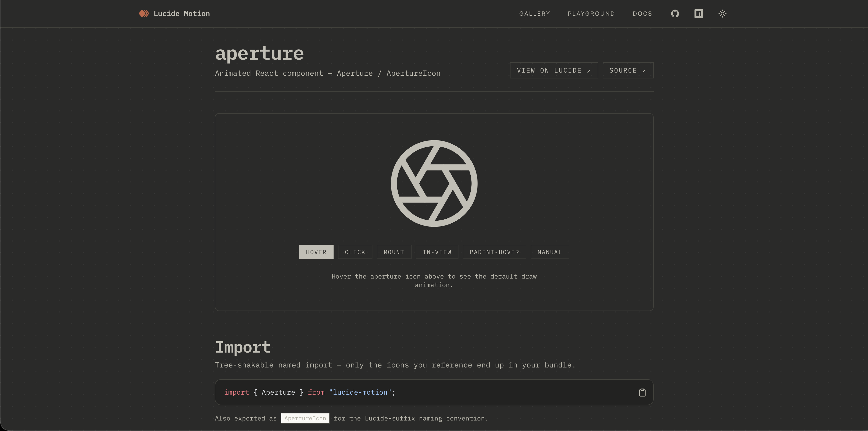Open the GitHub repository icon
The width and height of the screenshot is (868, 431).
675,13
